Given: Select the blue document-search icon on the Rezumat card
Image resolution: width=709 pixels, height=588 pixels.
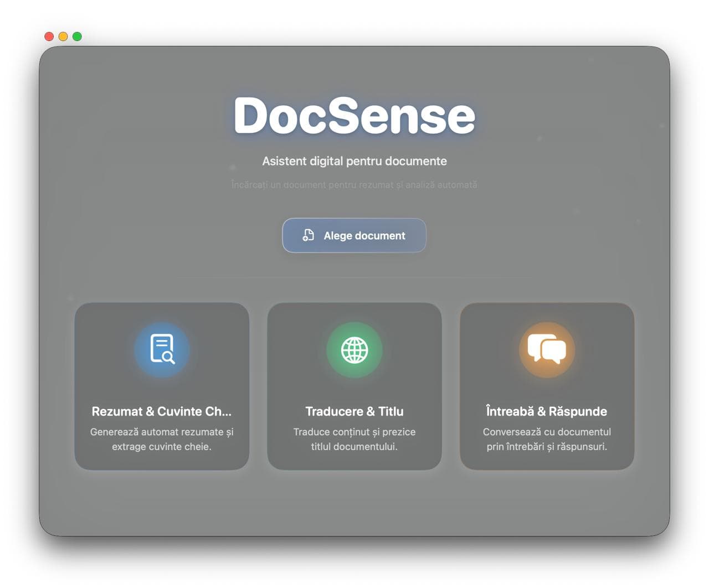Looking at the screenshot, I should click(162, 350).
